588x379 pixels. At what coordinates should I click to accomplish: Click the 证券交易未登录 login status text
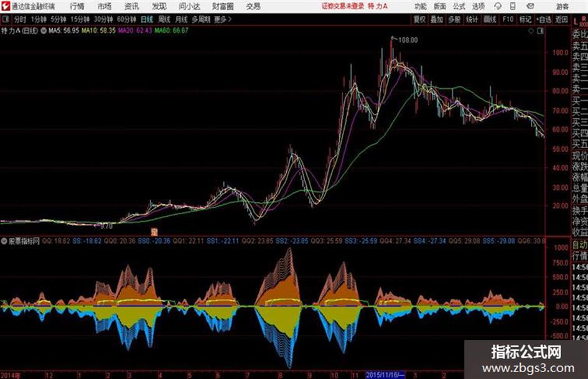343,6
